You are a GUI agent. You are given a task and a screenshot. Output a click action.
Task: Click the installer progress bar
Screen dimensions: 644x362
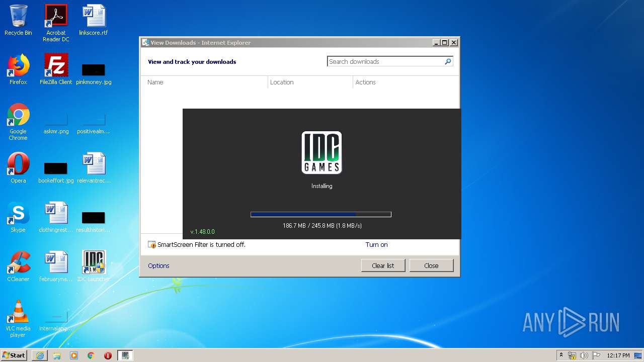(321, 215)
